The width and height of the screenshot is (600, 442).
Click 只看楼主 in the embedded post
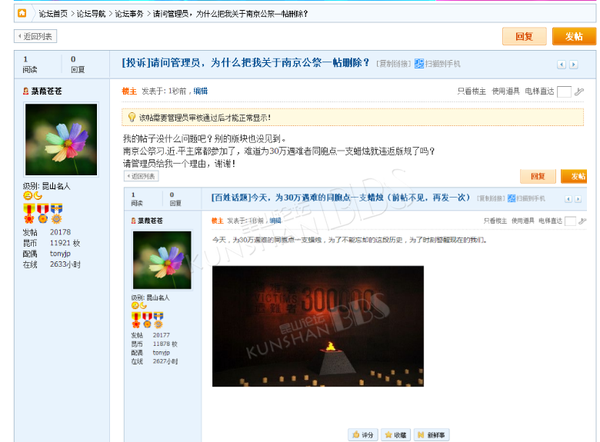(x=495, y=221)
